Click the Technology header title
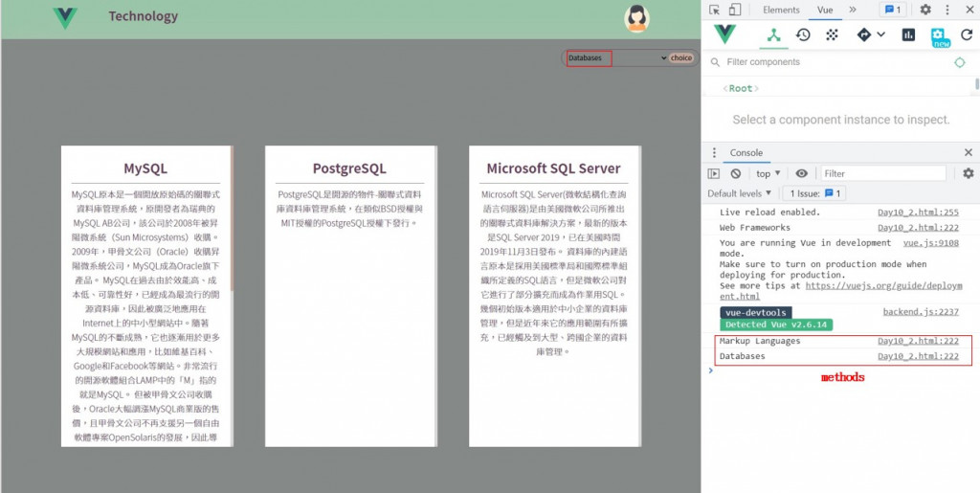This screenshot has height=493, width=980. 144,16
